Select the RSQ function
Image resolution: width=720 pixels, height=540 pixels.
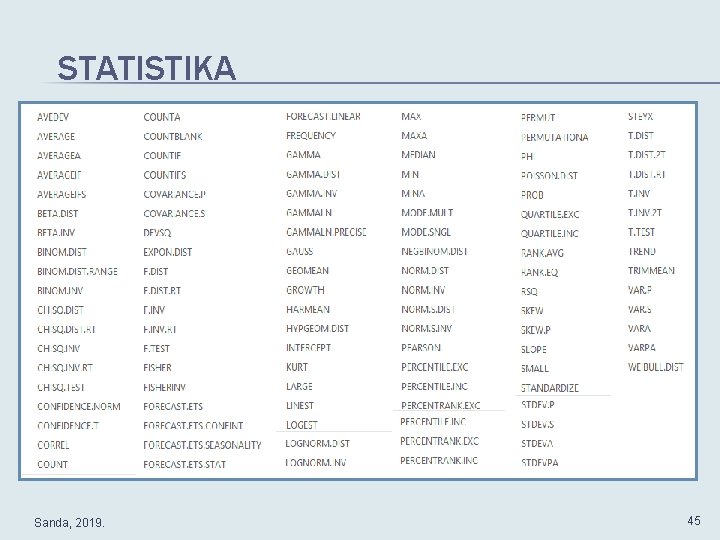pos(529,291)
